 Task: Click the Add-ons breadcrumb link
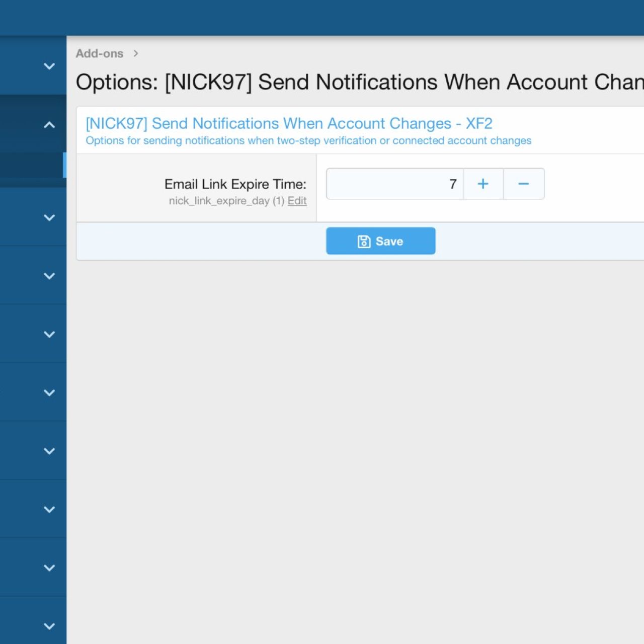[x=99, y=53]
